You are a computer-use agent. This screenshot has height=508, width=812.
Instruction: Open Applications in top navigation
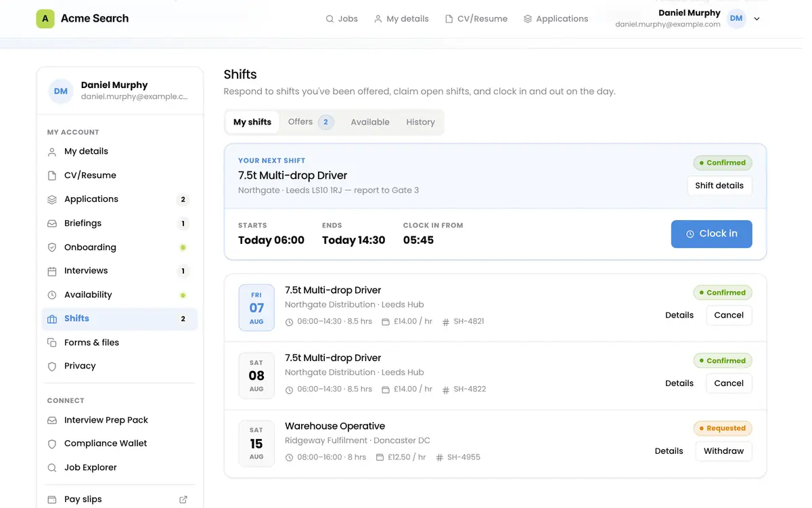click(556, 19)
